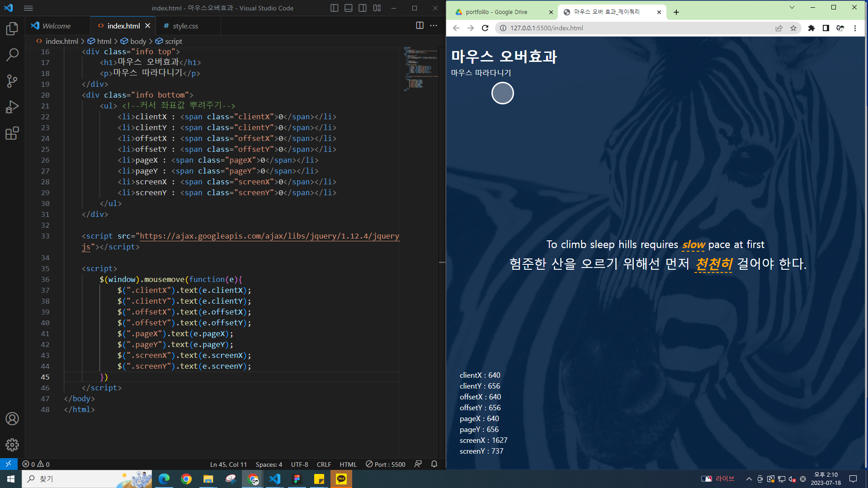The height and width of the screenshot is (488, 868).
Task: Show hidden system tray icons
Action: [x=749, y=479]
